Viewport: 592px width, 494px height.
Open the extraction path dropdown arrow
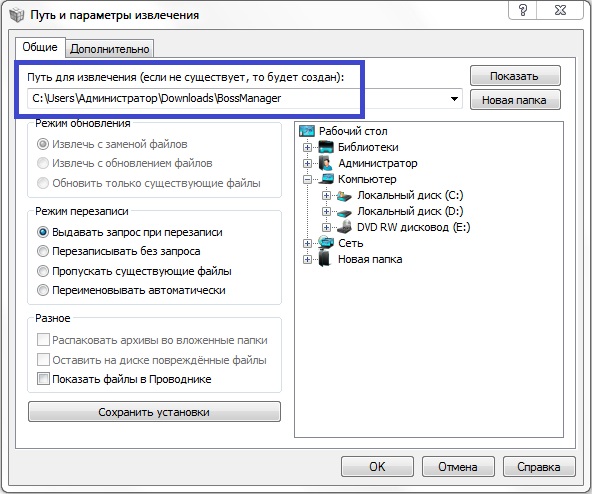tap(455, 99)
